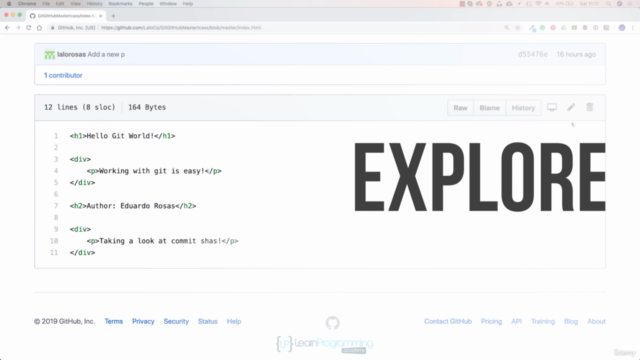
Task: Open the People menu
Action: point(146,4)
